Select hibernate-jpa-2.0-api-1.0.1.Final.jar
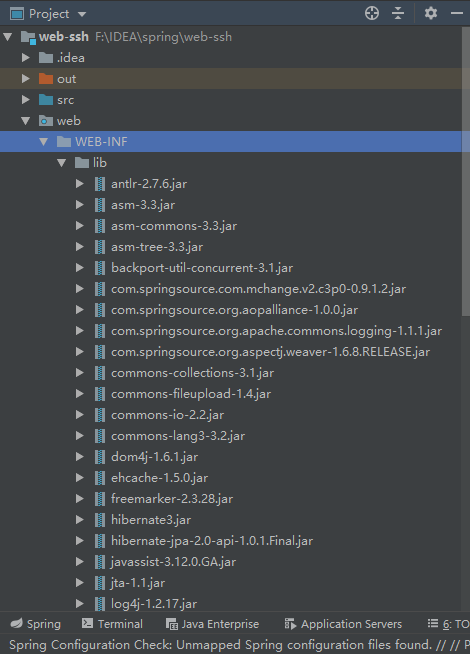470x654 pixels. click(212, 541)
